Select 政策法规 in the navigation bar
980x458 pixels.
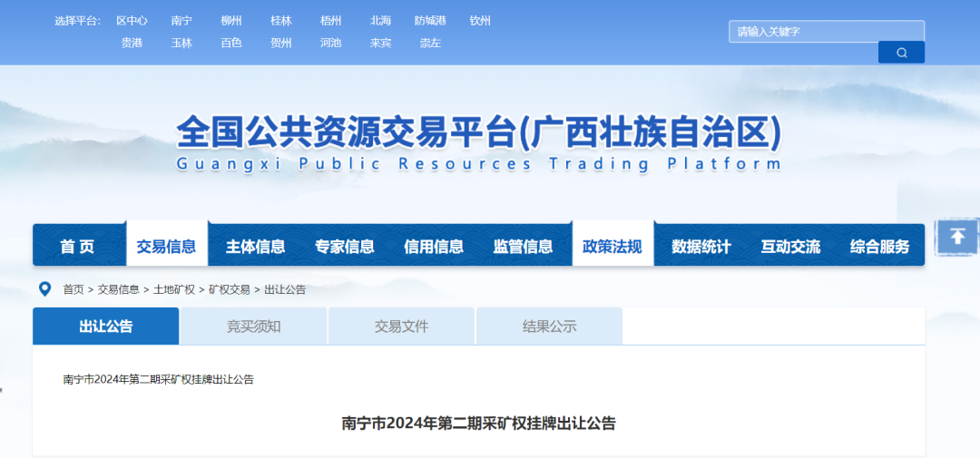[612, 247]
